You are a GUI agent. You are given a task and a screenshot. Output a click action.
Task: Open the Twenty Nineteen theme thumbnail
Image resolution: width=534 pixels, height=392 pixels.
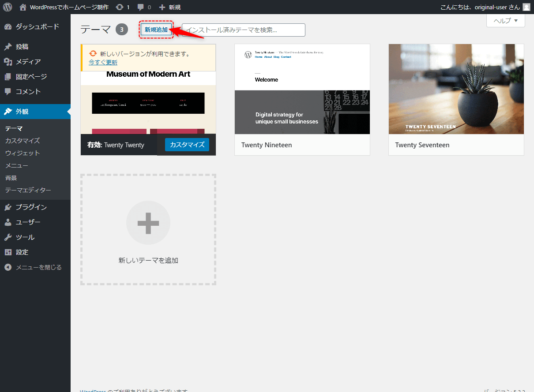coord(302,89)
